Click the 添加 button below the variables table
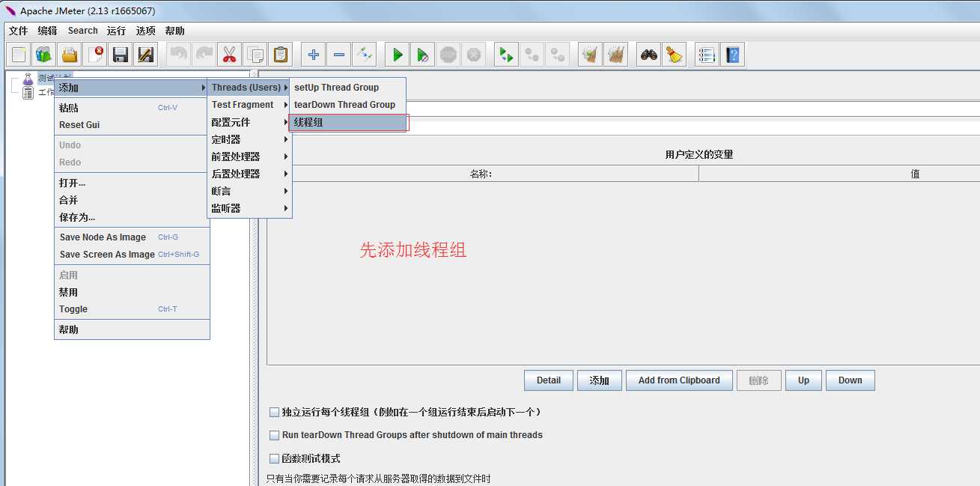 tap(600, 380)
